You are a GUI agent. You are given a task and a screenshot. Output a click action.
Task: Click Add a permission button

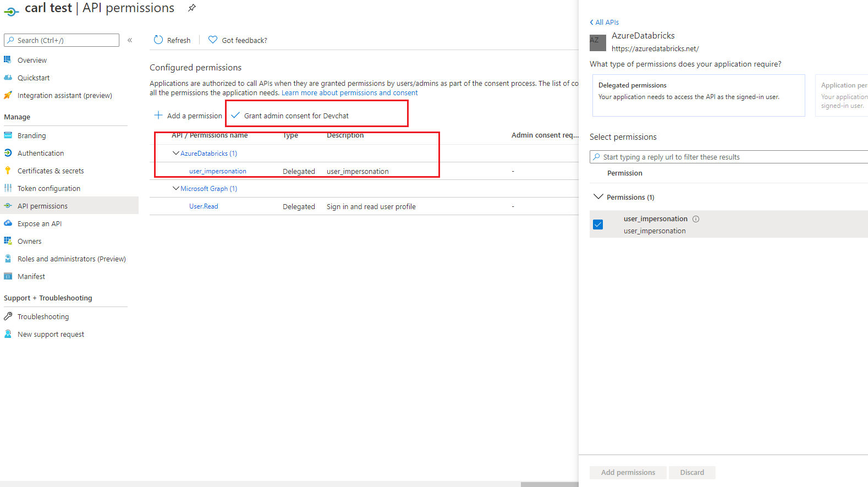click(188, 116)
